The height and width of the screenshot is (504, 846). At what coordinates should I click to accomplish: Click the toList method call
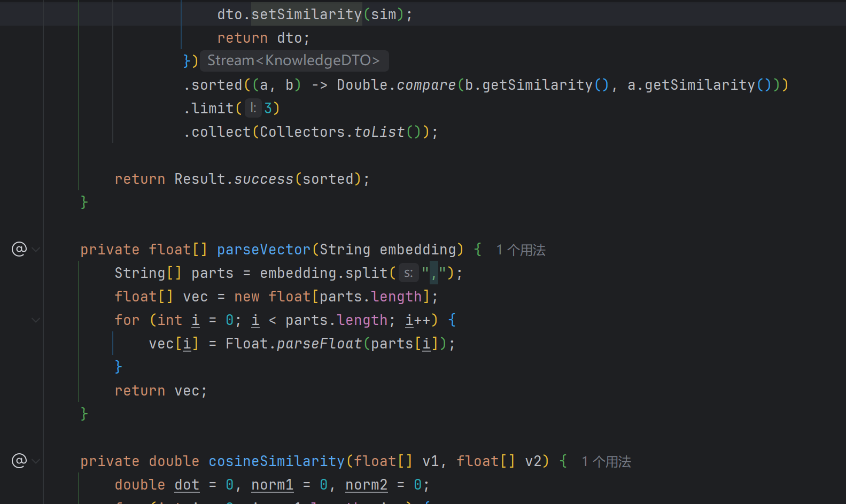coord(379,132)
